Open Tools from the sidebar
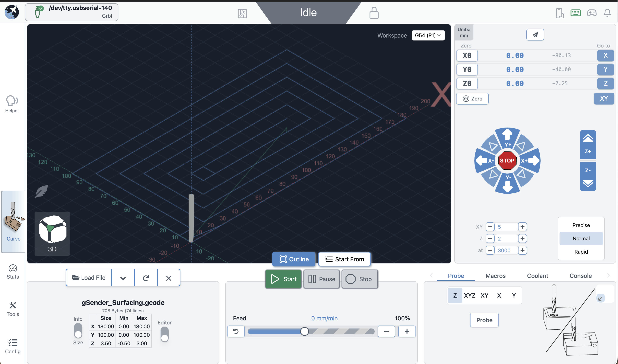 13,309
